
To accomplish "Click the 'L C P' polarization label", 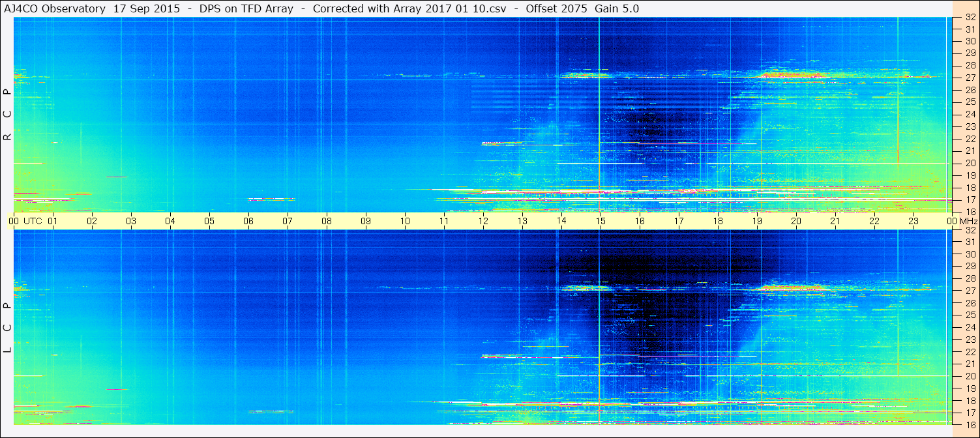I will 7,328.
